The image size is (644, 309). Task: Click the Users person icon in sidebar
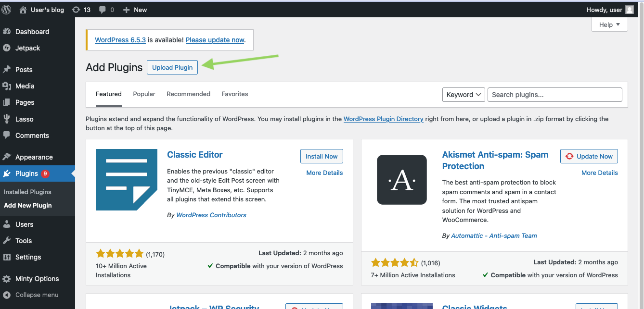click(x=7, y=224)
